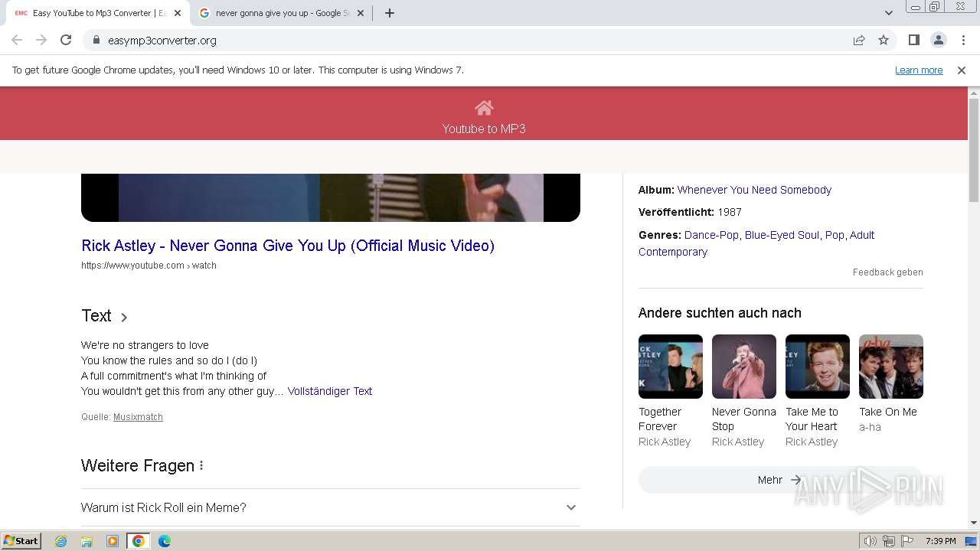Click the lock icon in address bar

(96, 40)
